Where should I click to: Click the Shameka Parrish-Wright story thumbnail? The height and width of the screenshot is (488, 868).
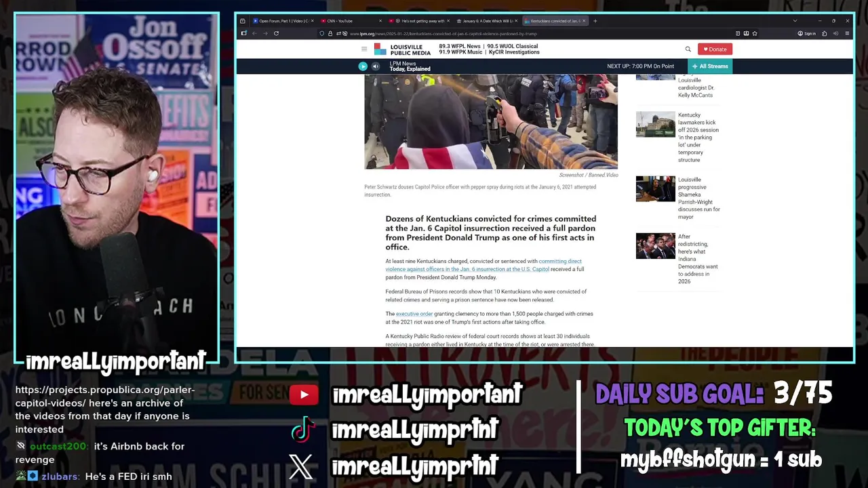pyautogui.click(x=655, y=189)
